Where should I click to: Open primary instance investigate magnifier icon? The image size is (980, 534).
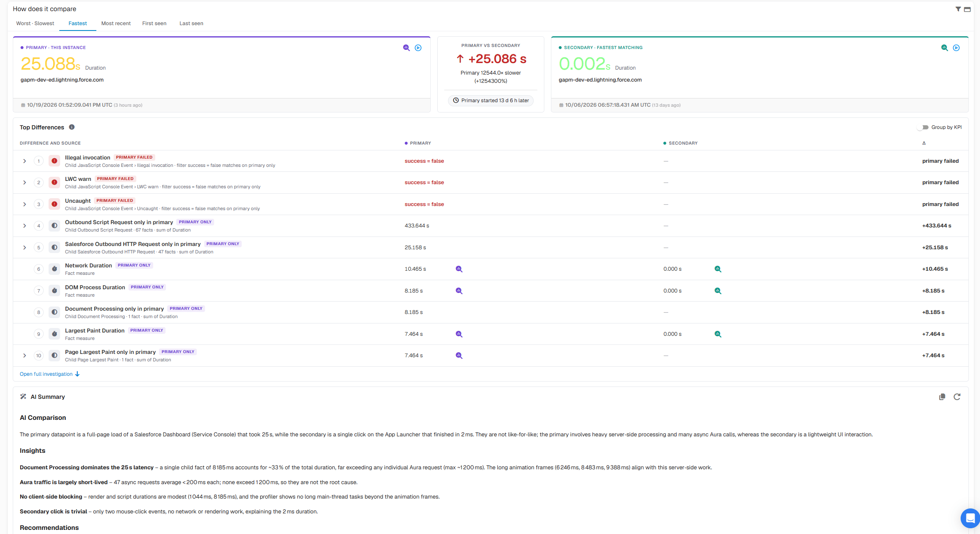[x=406, y=48]
